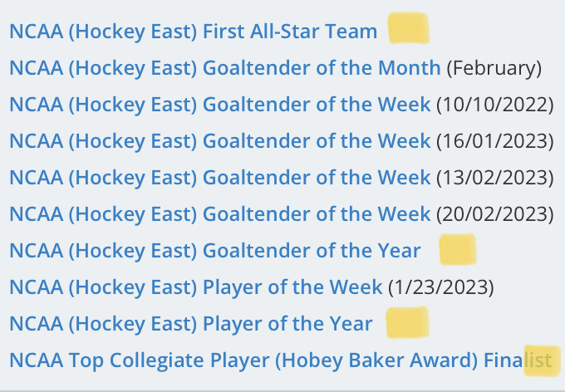Open the Hockey East First All-Star Team link
This screenshot has width=565, height=392.
point(193,32)
